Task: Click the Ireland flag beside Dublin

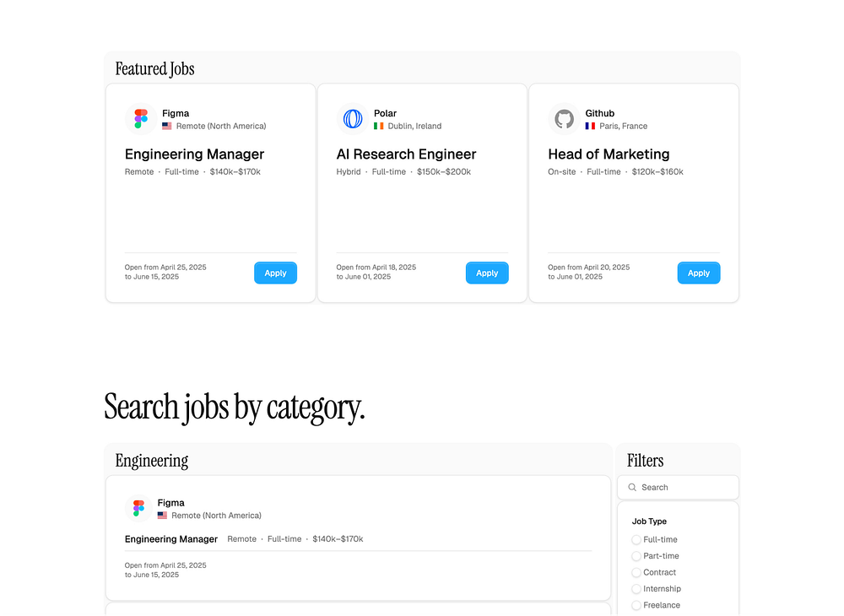Action: pos(379,126)
